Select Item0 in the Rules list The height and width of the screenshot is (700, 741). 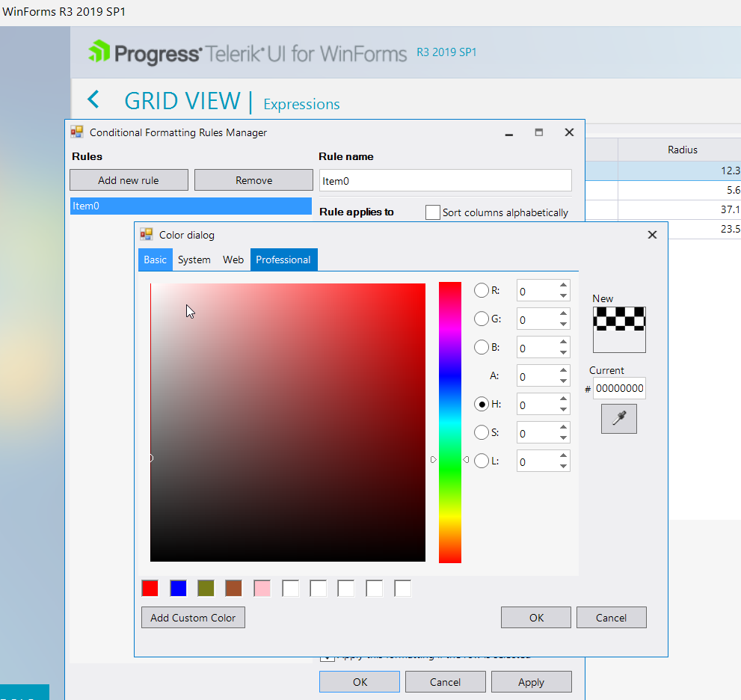[x=191, y=206]
